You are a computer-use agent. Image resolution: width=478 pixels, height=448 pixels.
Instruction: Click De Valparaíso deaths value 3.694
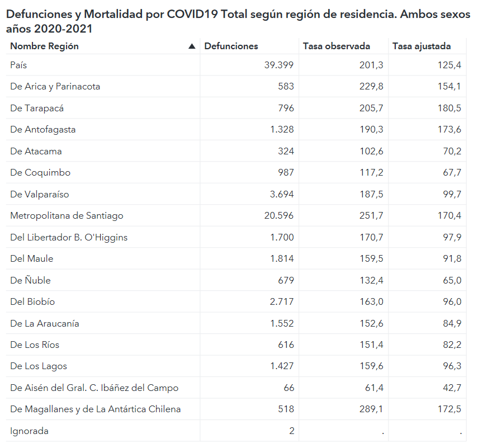282,195
